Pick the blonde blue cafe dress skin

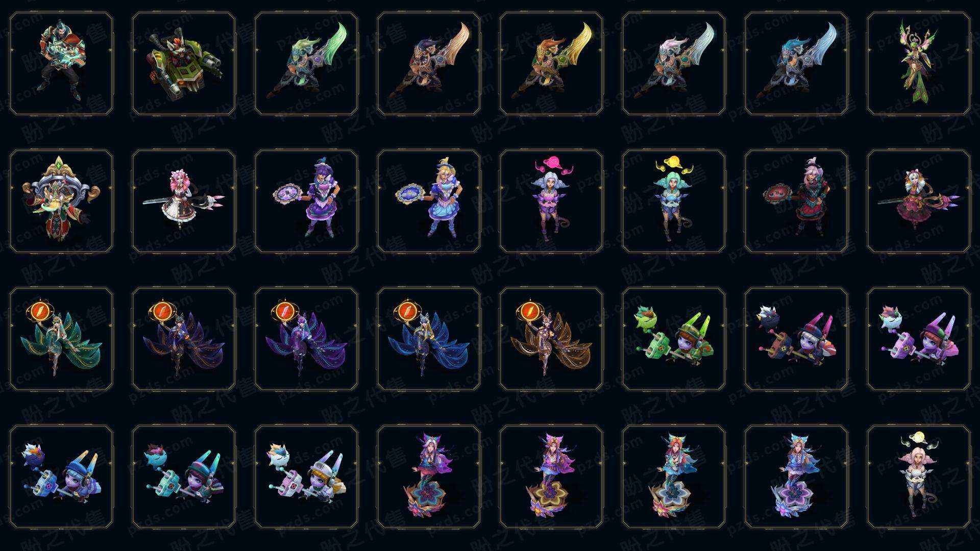(429, 201)
